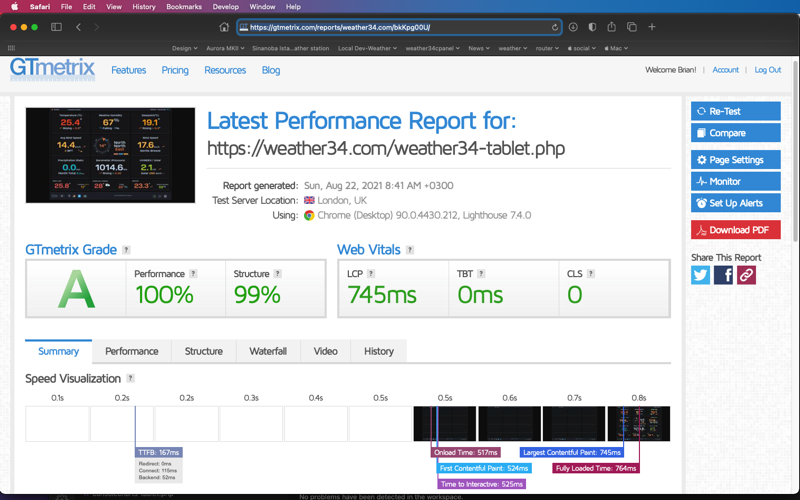
Task: Expand the Aurora MKII bookmarks folder
Action: 225,48
